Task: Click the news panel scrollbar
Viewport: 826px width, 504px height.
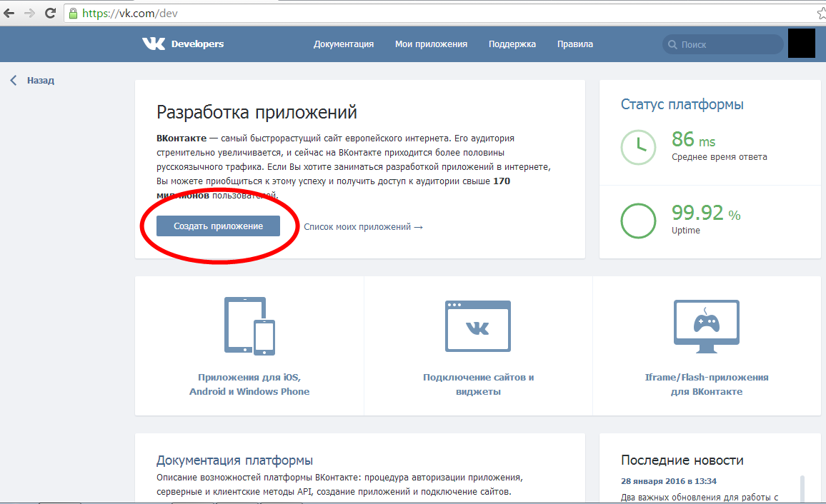Action: pyautogui.click(x=802, y=488)
